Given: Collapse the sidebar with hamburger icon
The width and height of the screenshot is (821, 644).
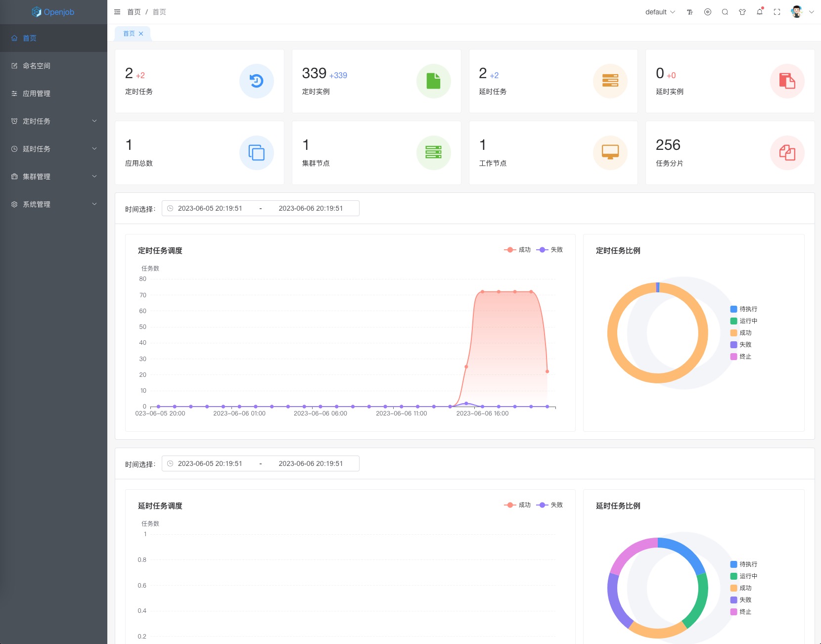Looking at the screenshot, I should pyautogui.click(x=117, y=12).
